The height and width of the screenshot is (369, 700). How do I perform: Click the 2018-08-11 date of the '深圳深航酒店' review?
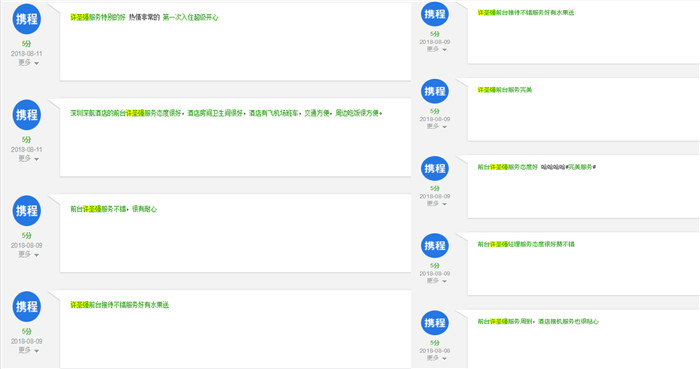pos(27,149)
